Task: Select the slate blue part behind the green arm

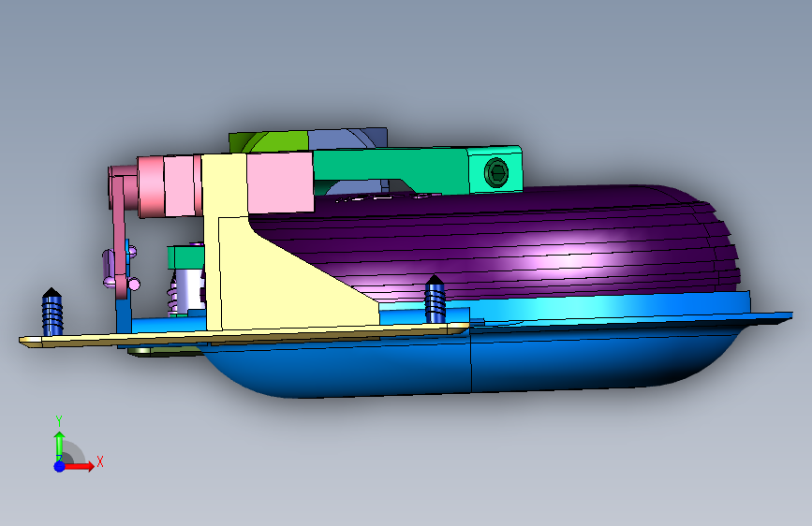Action: point(347,139)
